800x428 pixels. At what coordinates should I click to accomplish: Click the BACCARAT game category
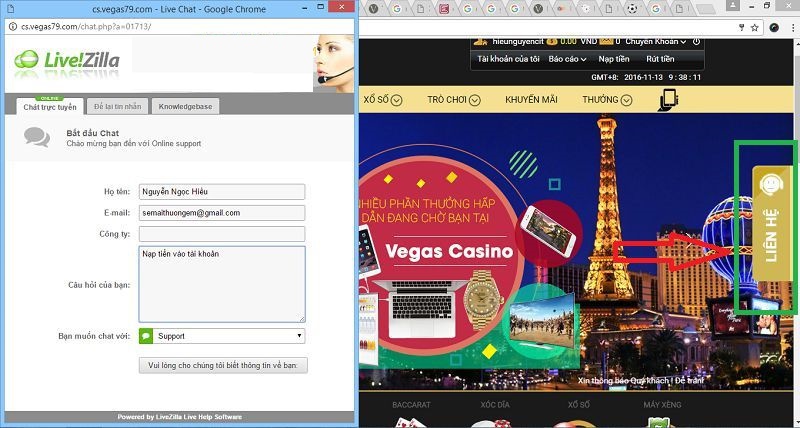[411, 405]
